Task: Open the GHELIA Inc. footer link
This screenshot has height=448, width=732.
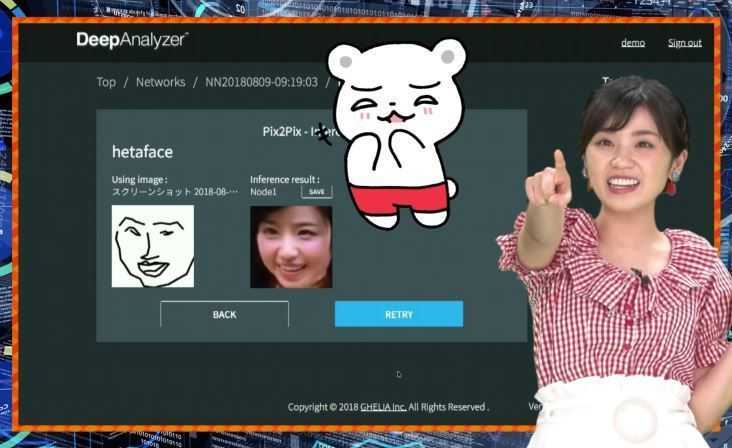Action: [383, 407]
